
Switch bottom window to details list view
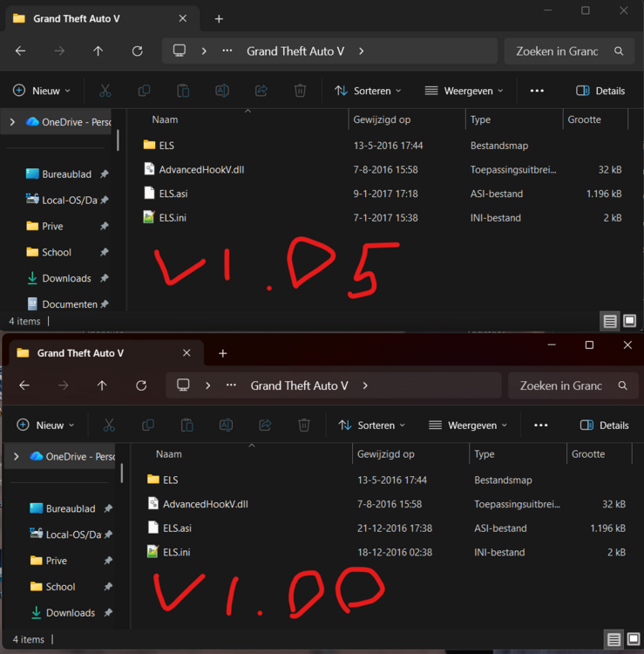pyautogui.click(x=613, y=639)
